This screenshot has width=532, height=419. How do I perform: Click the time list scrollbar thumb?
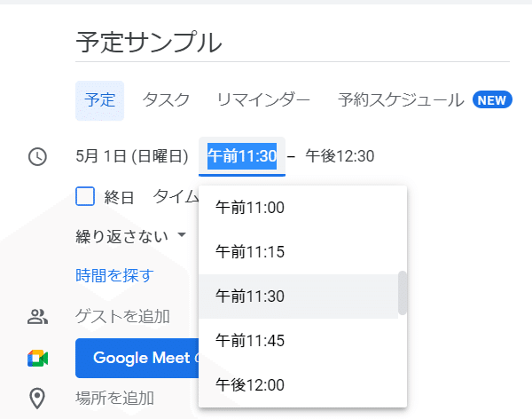coord(402,293)
